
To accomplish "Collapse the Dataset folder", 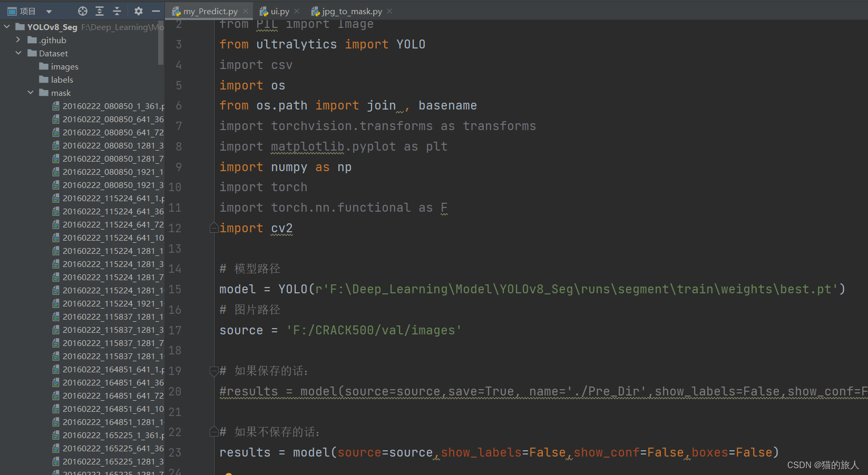I will (x=18, y=53).
